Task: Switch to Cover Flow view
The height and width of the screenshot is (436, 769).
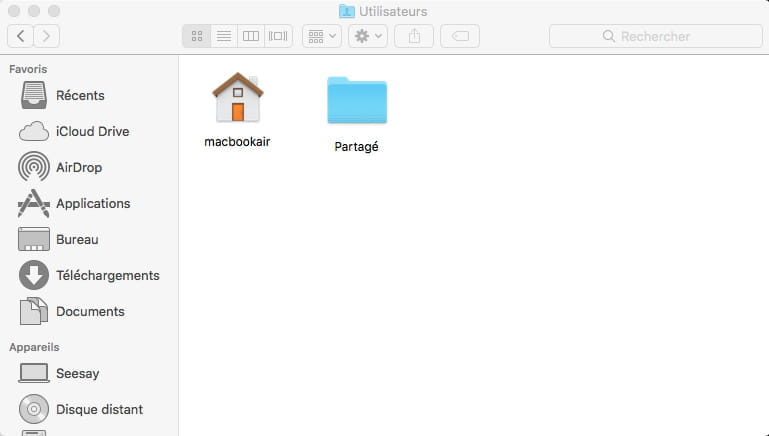Action: [278, 36]
